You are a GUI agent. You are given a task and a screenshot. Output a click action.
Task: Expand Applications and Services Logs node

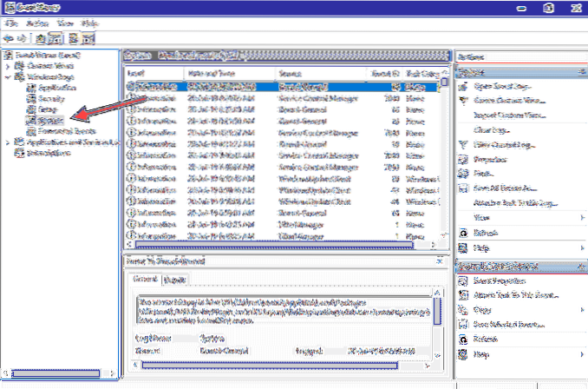[x=9, y=142]
